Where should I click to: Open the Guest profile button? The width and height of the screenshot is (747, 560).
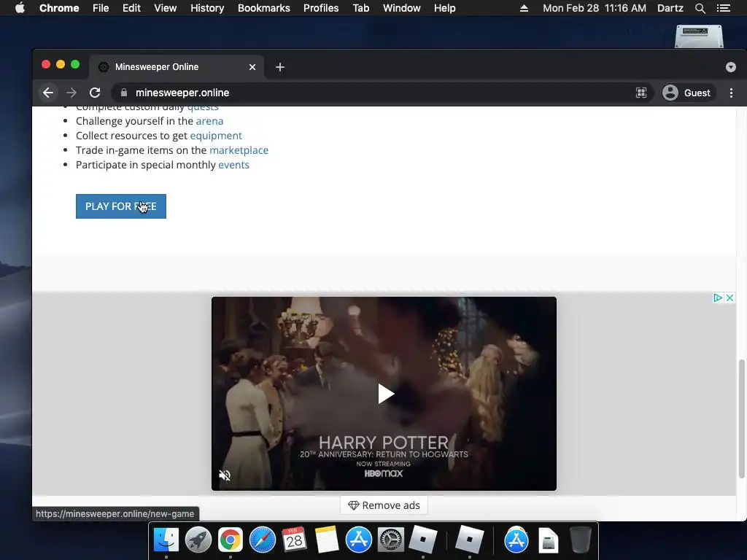[x=687, y=93]
